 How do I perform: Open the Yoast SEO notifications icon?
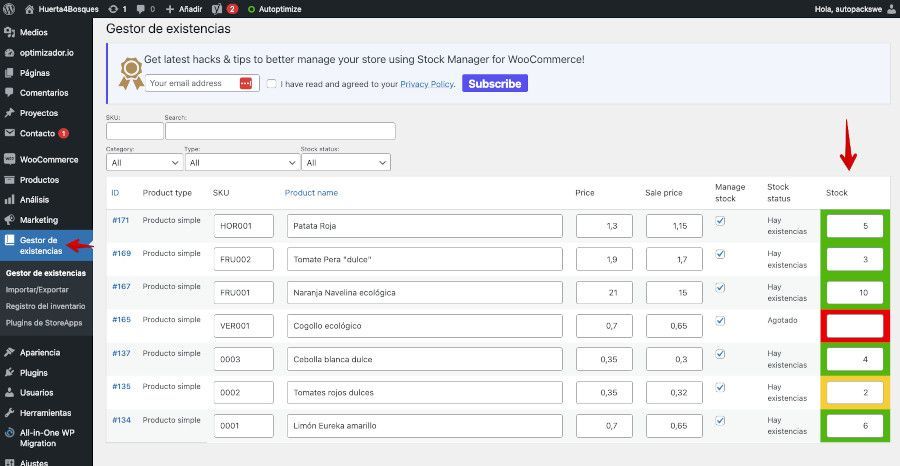[x=224, y=9]
